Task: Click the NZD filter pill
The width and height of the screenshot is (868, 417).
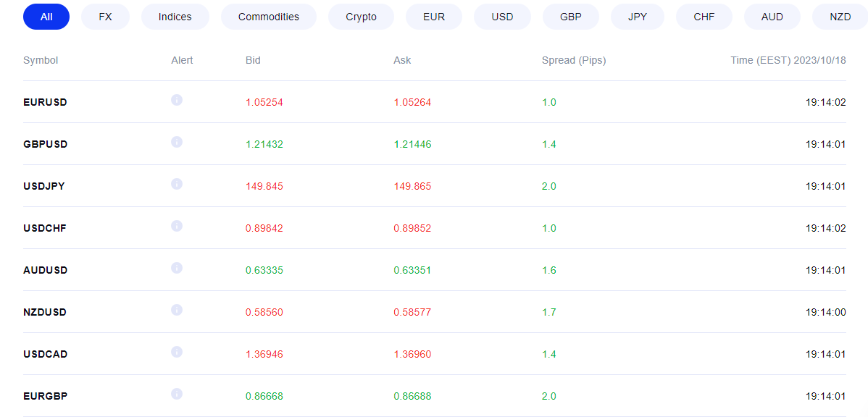Action: [840, 17]
